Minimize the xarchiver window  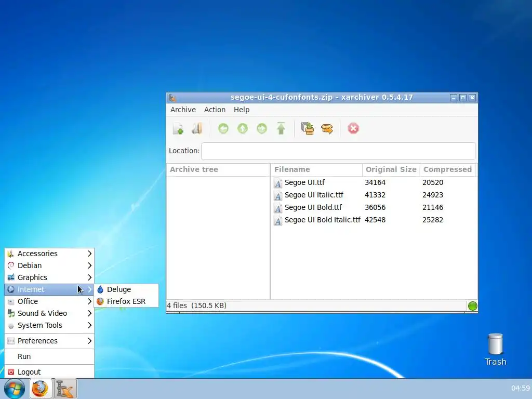(x=454, y=98)
